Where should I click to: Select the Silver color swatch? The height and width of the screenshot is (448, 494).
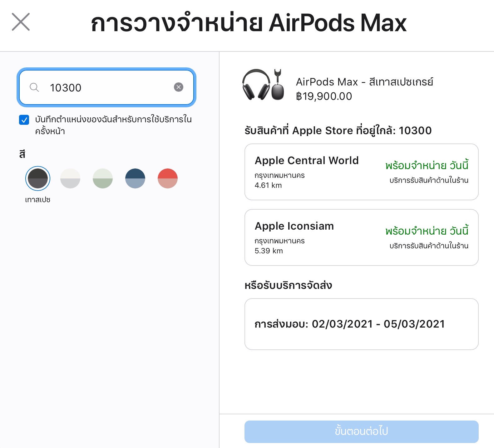tap(70, 178)
